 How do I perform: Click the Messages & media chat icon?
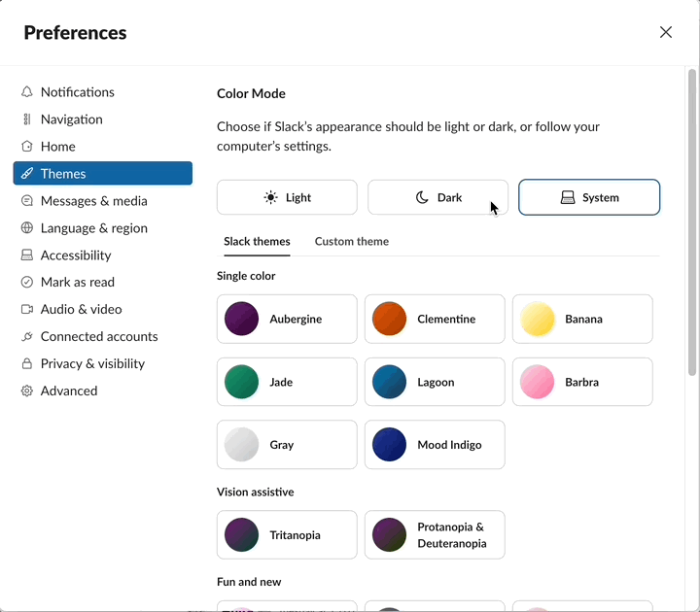27,201
